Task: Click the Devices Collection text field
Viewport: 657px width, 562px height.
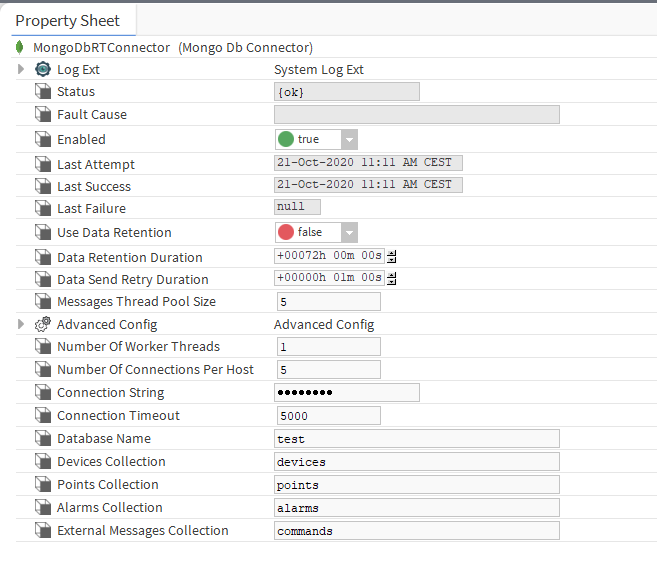Action: click(416, 462)
